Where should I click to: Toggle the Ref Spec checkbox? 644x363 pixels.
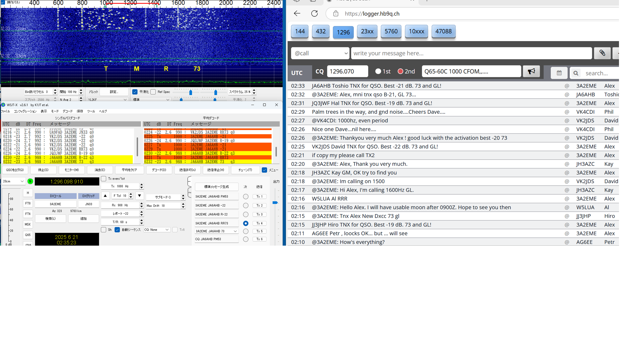tap(153, 92)
